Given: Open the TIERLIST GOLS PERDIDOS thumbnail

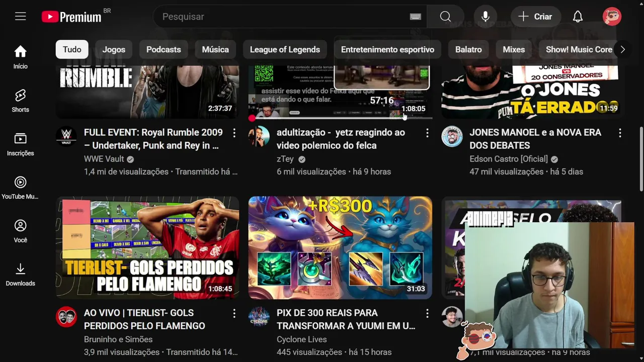Looking at the screenshot, I should tap(147, 248).
